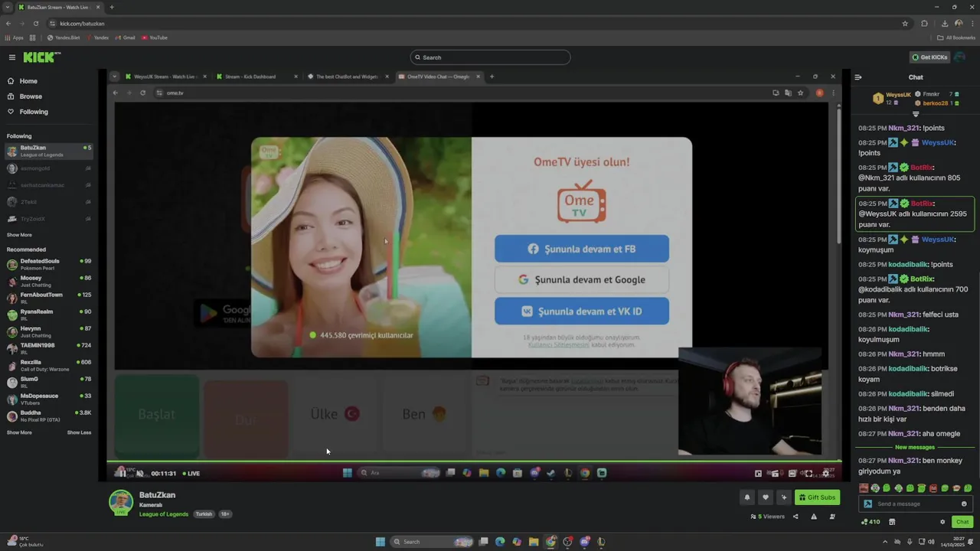This screenshot has height=551, width=980.
Task: Open Buddha recommended channel
Action: coord(49,416)
